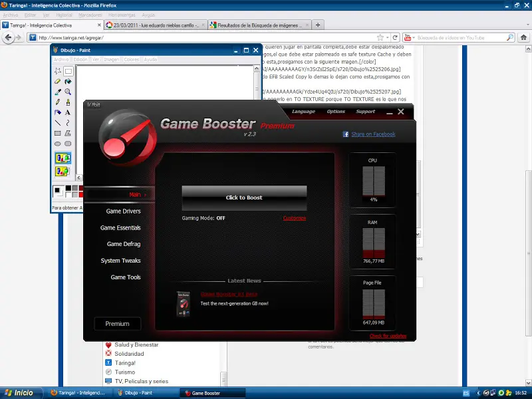Open a new Firefox tab
This screenshot has width=532, height=399.
tap(318, 25)
